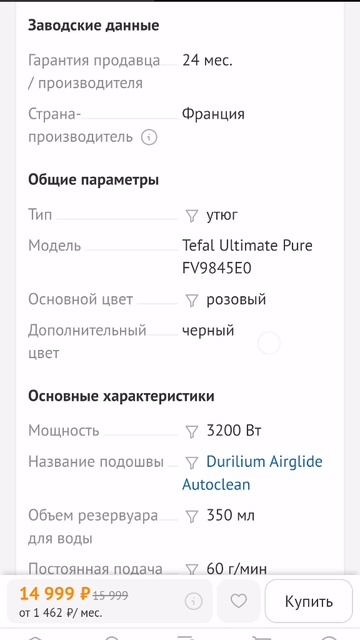The image size is (360, 640).
Task: Click the Купить button
Action: coord(309,601)
